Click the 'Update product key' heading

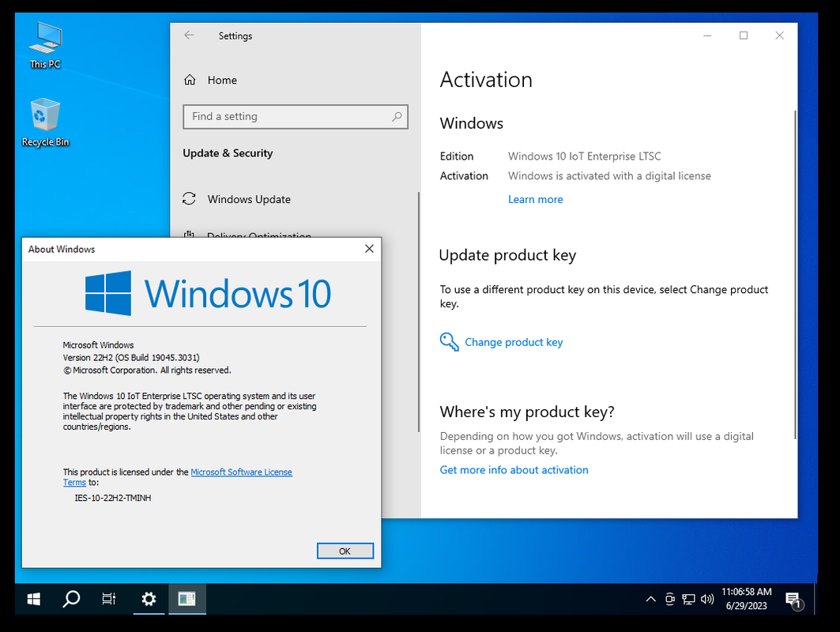(x=507, y=255)
